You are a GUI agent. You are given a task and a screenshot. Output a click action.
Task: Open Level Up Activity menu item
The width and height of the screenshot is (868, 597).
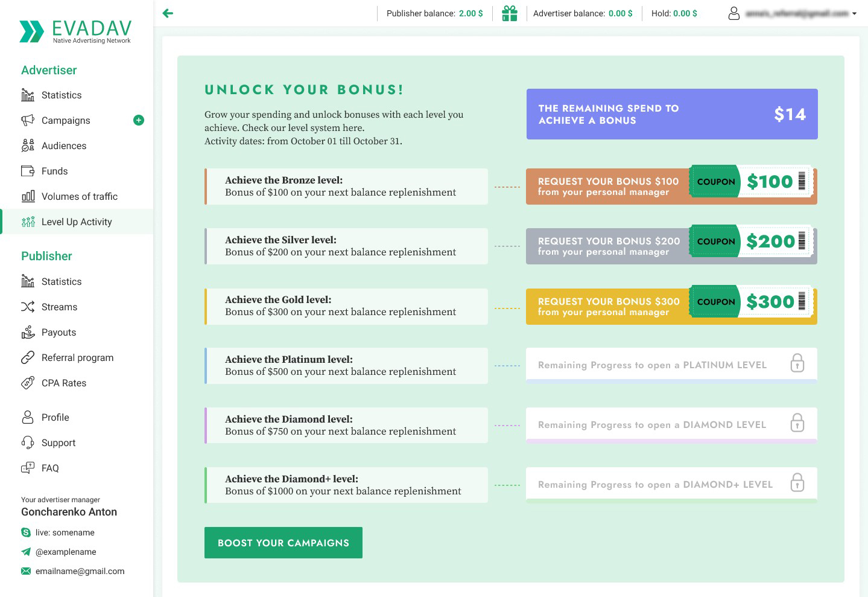click(x=77, y=222)
